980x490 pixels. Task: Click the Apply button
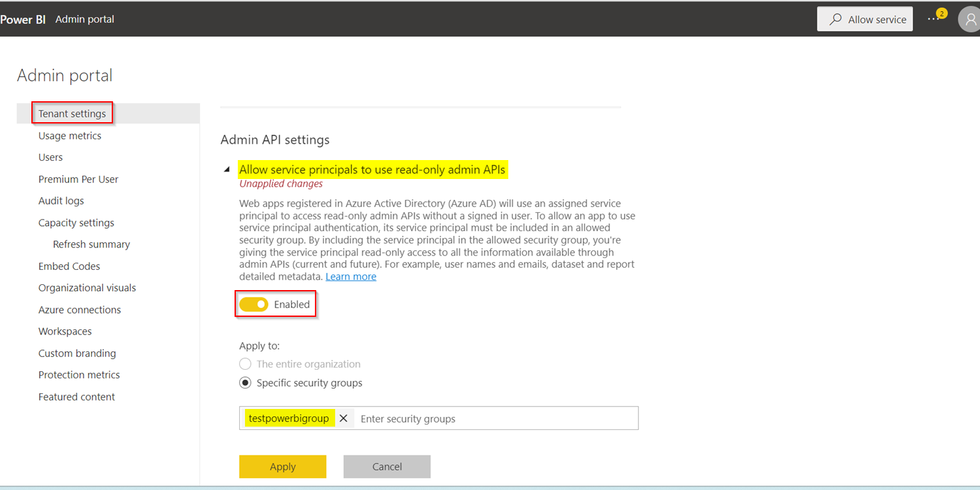(283, 466)
